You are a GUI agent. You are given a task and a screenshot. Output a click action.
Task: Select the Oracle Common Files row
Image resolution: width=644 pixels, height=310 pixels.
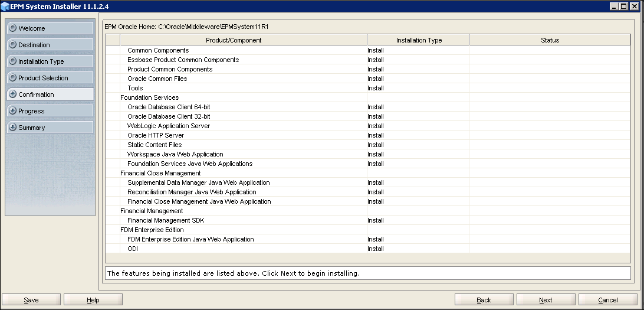367,79
